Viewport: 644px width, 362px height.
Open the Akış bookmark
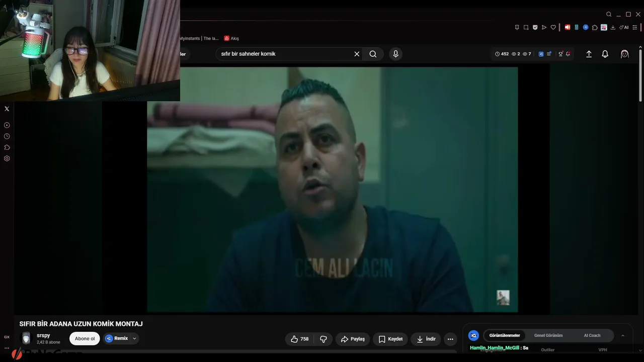[x=231, y=39]
